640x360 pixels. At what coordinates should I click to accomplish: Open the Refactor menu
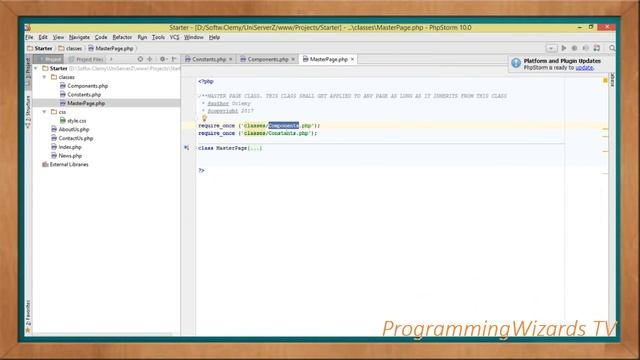point(122,37)
